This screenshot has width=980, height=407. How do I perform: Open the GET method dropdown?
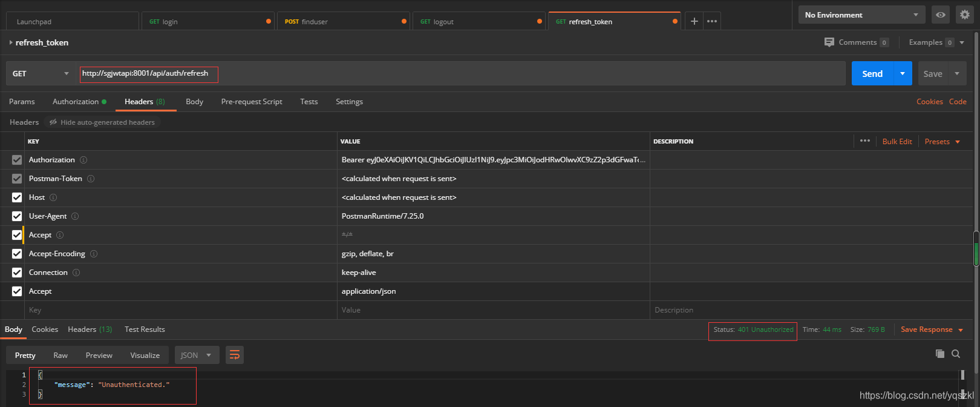click(x=41, y=74)
